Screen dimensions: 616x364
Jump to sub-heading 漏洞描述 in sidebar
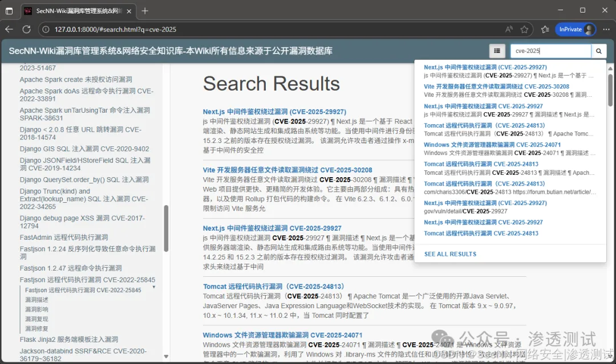[x=37, y=300]
